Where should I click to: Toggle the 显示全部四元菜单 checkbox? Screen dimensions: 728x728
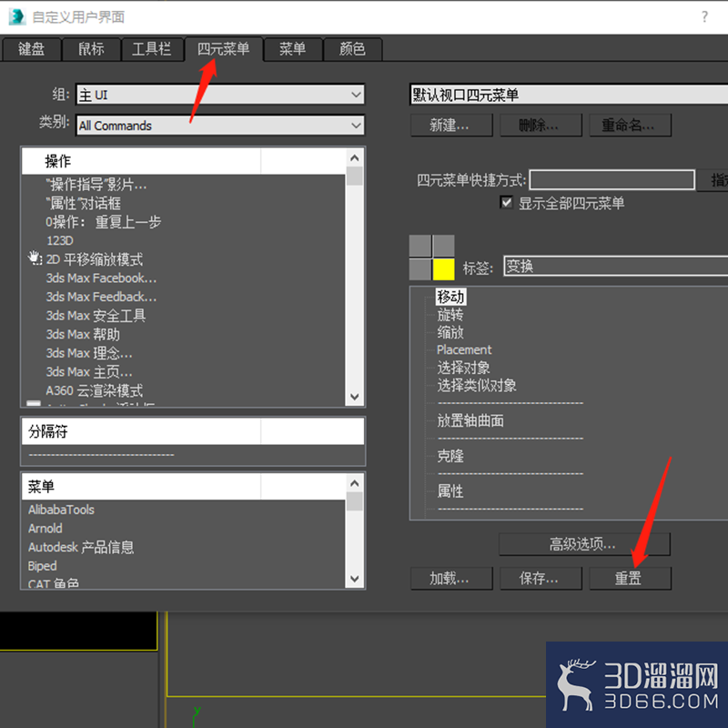(x=506, y=202)
